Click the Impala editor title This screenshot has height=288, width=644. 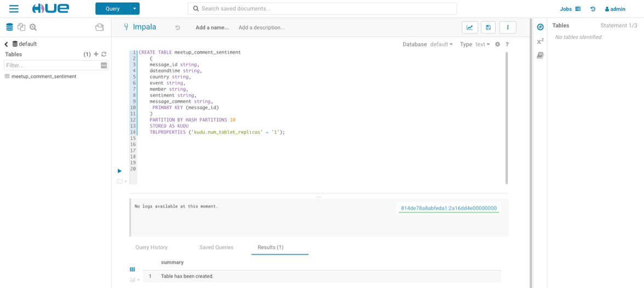tap(144, 27)
